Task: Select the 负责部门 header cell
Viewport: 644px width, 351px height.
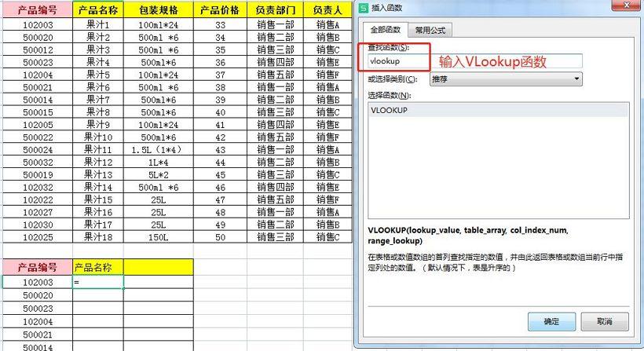Action: [x=275, y=10]
